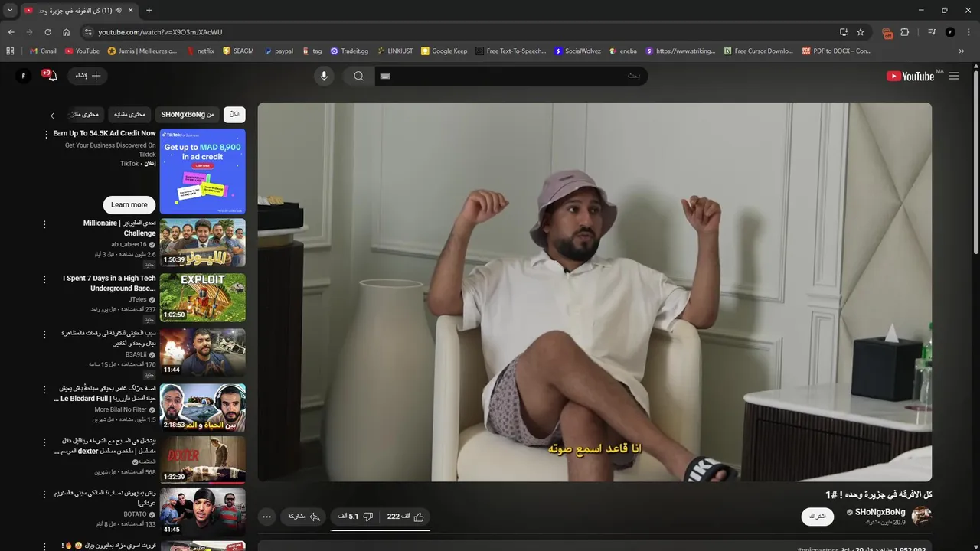This screenshot has width=980, height=551.
Task: Dislike the video with thumbs-down button
Action: click(356, 517)
